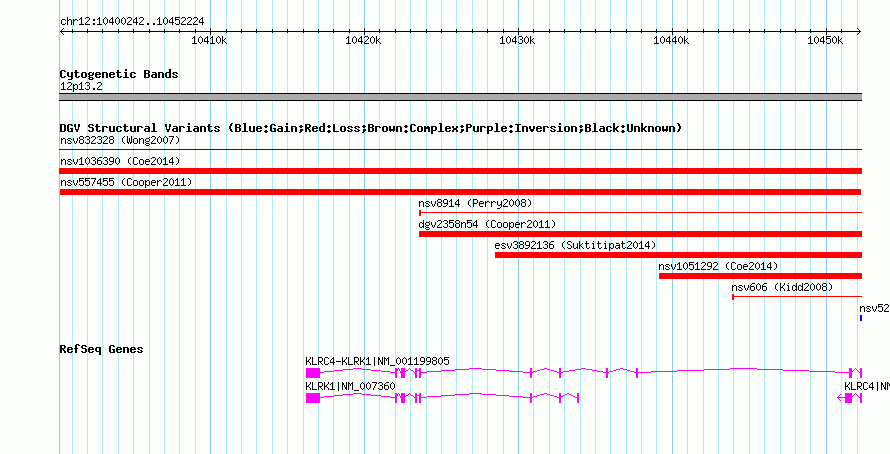Click the RefSeq Genes track title
This screenshot has height=454, width=890.
[101, 349]
